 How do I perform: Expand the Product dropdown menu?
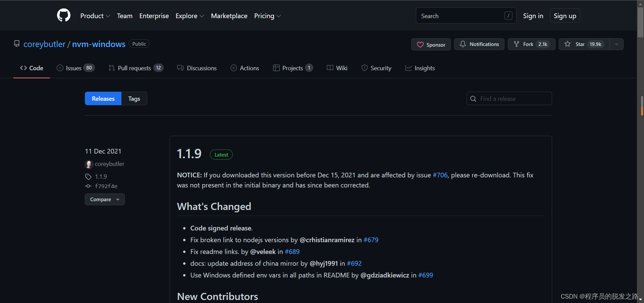point(95,16)
